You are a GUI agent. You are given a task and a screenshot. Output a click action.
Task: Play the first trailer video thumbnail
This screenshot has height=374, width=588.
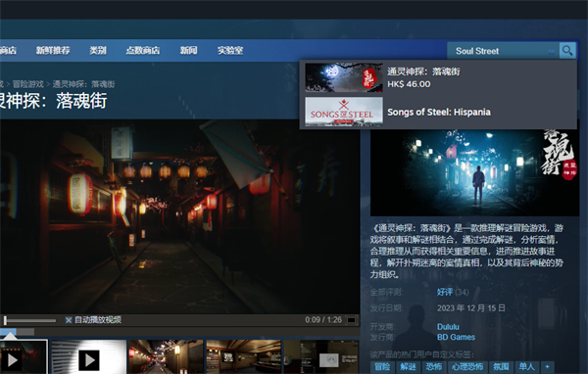(24, 357)
